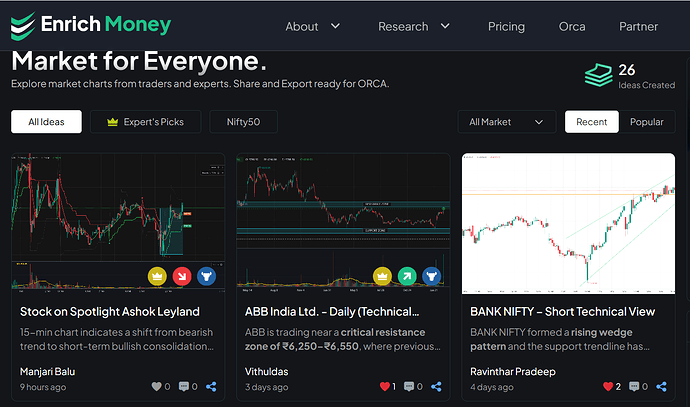Click the green bullish arrow badge on ABB chart

(x=407, y=275)
